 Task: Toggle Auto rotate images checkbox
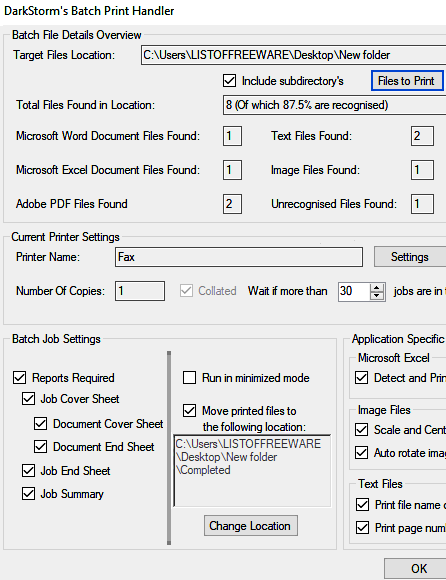(x=362, y=452)
